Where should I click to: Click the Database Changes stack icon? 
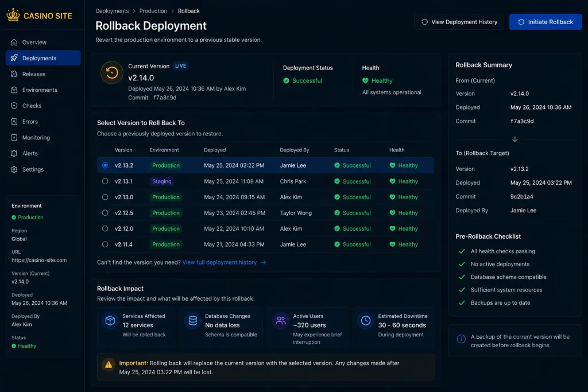coord(193,321)
